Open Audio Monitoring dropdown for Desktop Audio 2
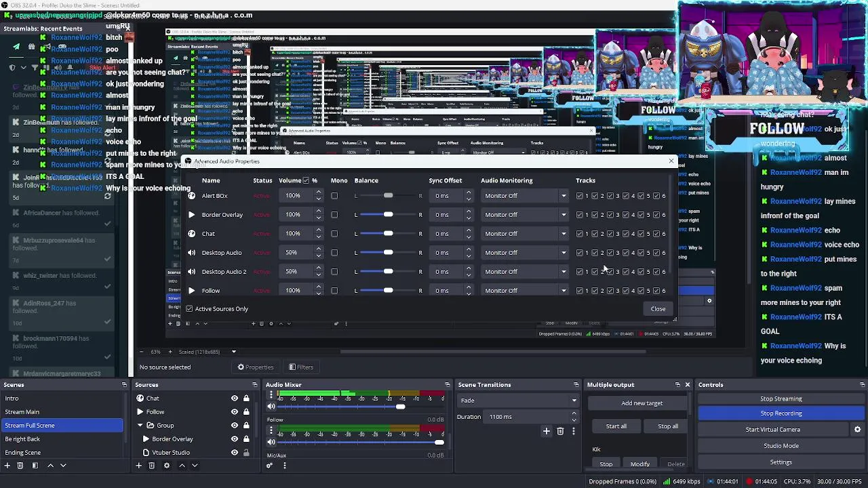 point(525,272)
